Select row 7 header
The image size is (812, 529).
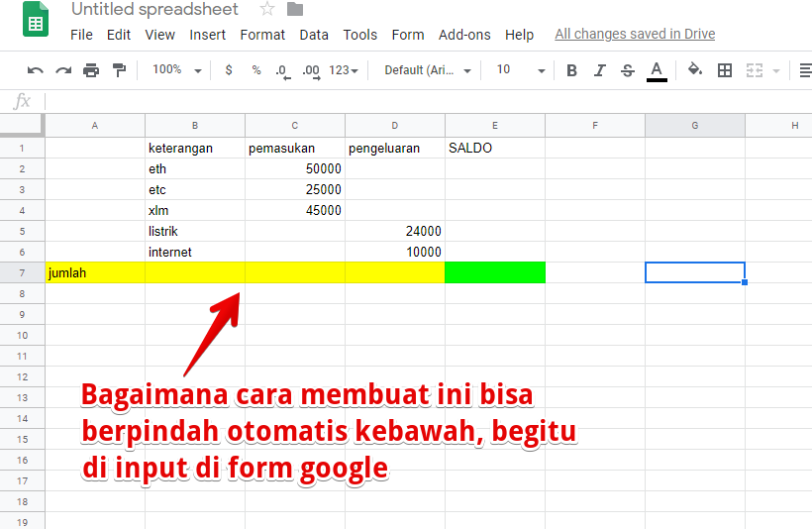pyautogui.click(x=22, y=273)
